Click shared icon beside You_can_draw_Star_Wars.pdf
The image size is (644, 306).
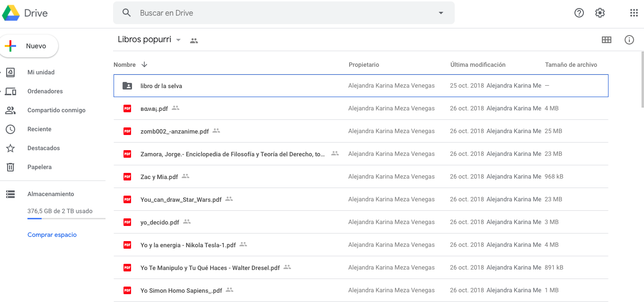pos(229,199)
